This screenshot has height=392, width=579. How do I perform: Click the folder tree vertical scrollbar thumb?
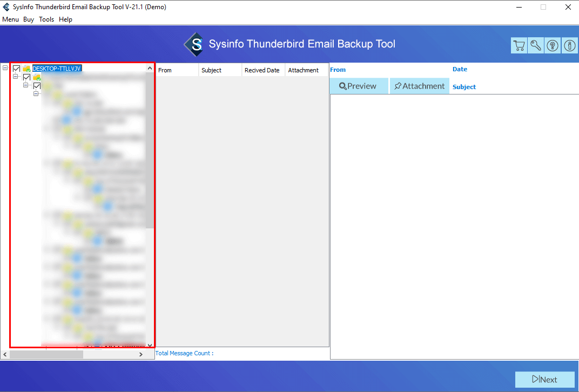(150, 150)
